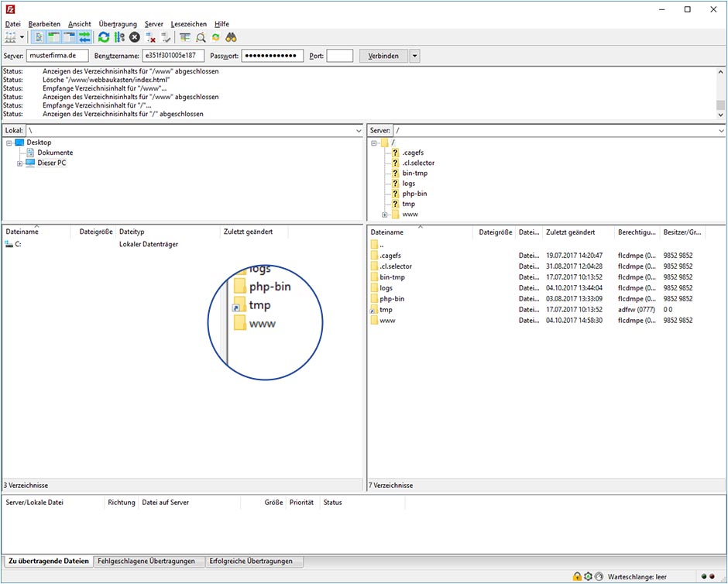Click the Benutzername input field
728x584 pixels.
pos(173,56)
